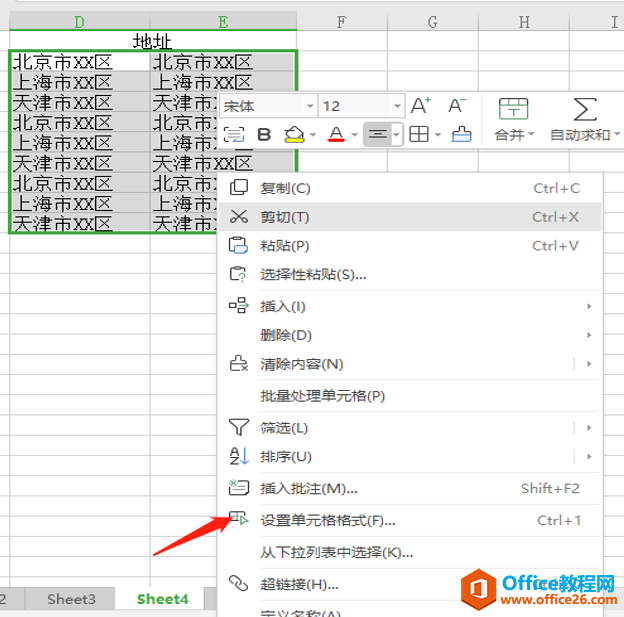Click the copy icon in context menu
This screenshot has width=624, height=617.
click(239, 187)
